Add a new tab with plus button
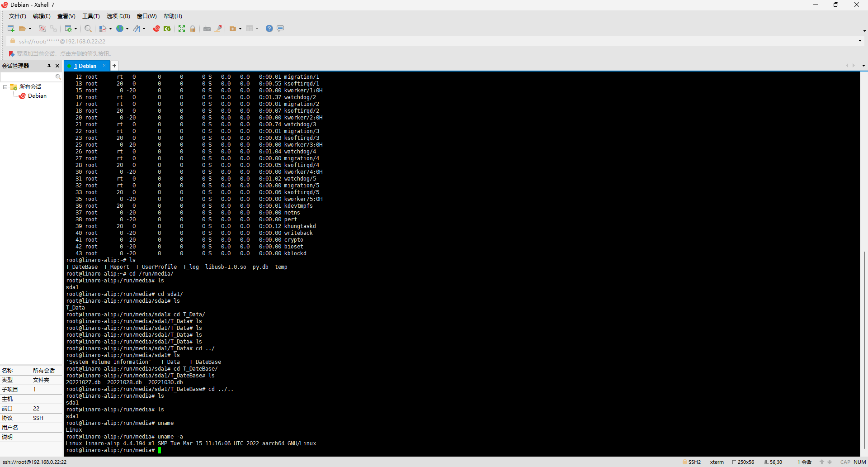This screenshot has width=868, height=467. pyautogui.click(x=114, y=66)
